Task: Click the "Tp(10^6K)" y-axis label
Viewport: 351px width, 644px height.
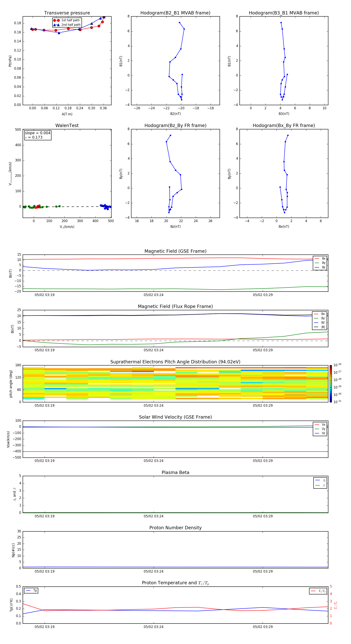Action: (11, 605)
